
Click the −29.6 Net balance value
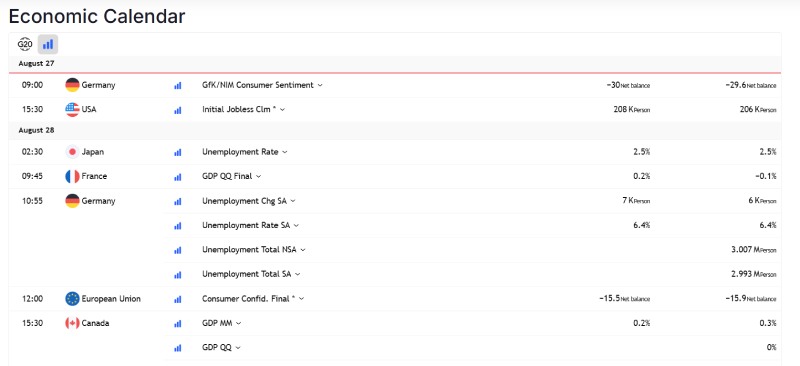[x=751, y=85]
